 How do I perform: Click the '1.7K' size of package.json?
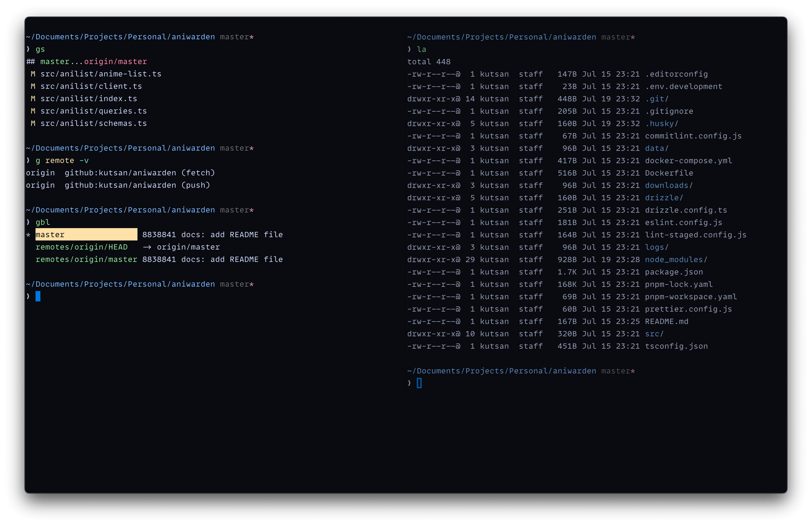pyautogui.click(x=567, y=272)
